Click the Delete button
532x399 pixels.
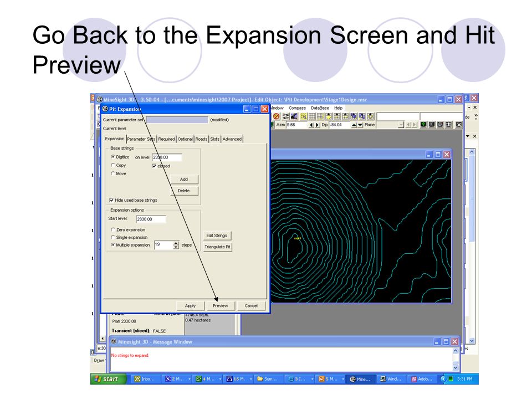[x=184, y=191]
